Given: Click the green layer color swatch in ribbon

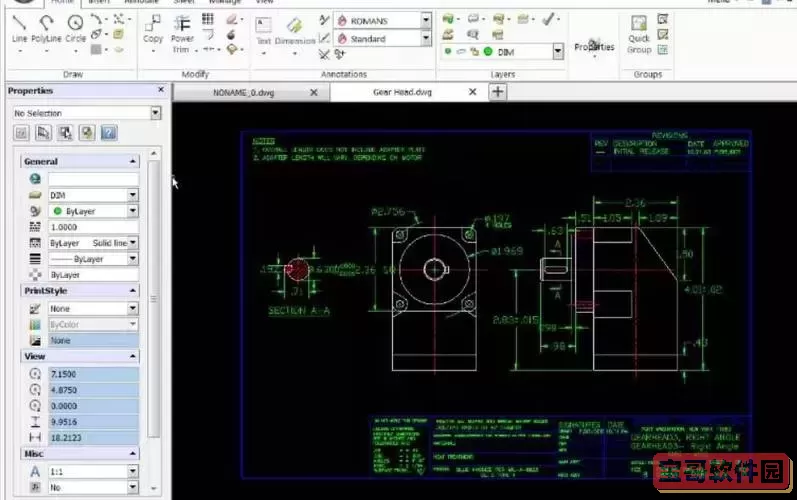Looking at the screenshot, I should (x=488, y=51).
